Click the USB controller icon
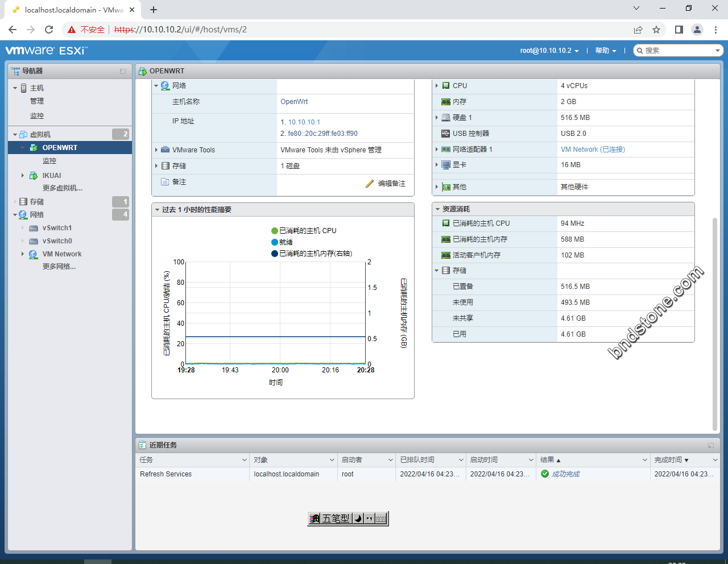 tap(446, 134)
